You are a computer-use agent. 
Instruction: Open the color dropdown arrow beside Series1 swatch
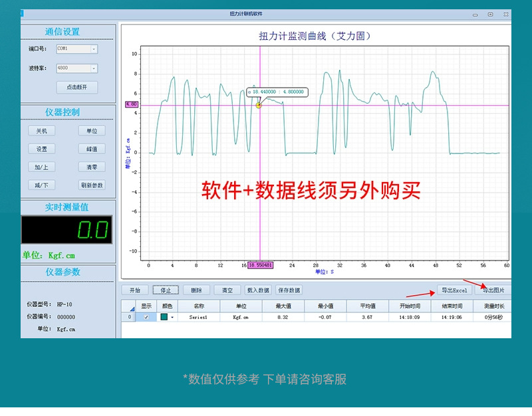coord(172,318)
